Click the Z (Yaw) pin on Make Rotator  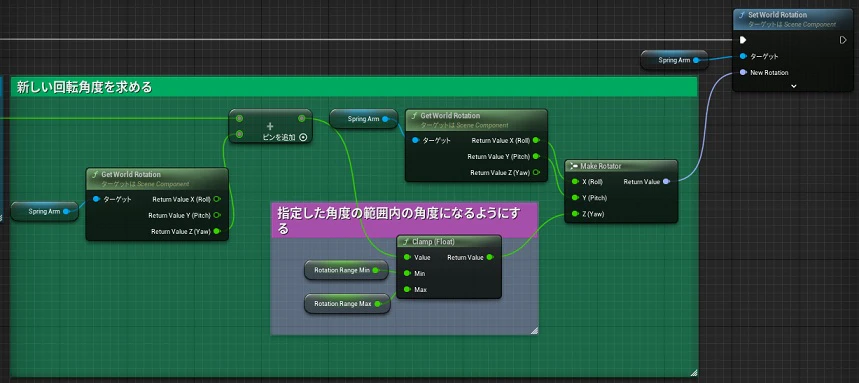coord(575,214)
